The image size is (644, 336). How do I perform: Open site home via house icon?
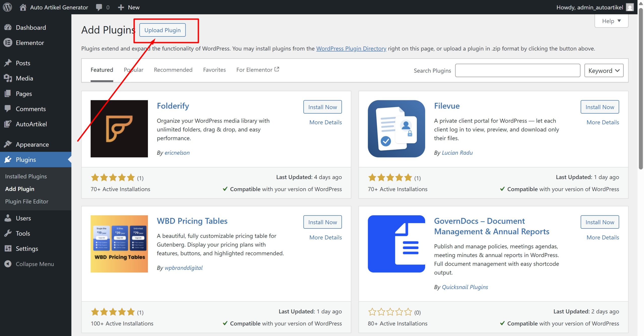point(23,7)
